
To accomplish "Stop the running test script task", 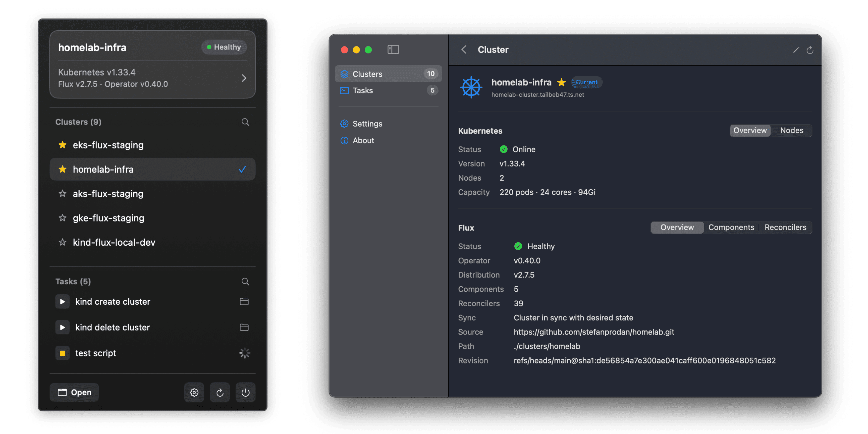I will [62, 353].
